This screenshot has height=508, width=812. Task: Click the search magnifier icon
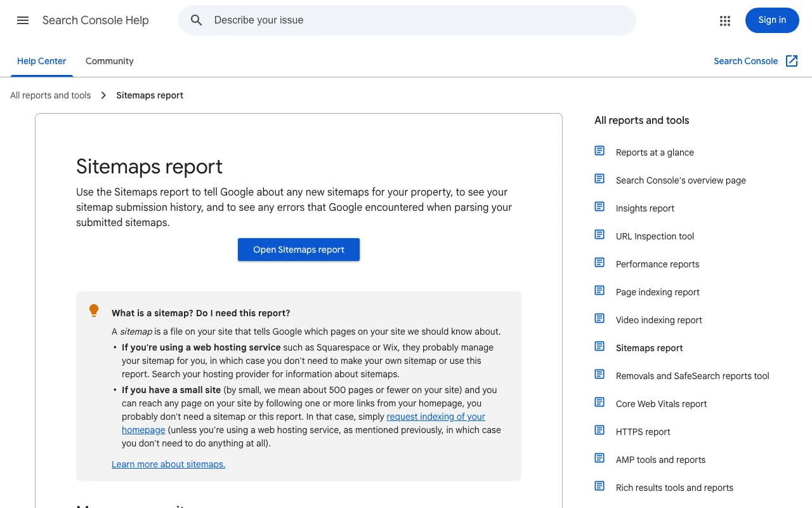point(197,20)
